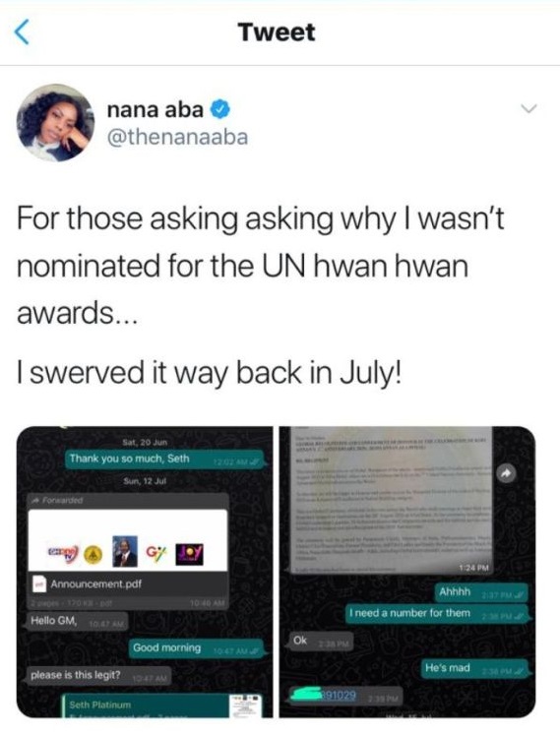Expand the tweet options chevron
The width and height of the screenshot is (560, 735).
529,109
